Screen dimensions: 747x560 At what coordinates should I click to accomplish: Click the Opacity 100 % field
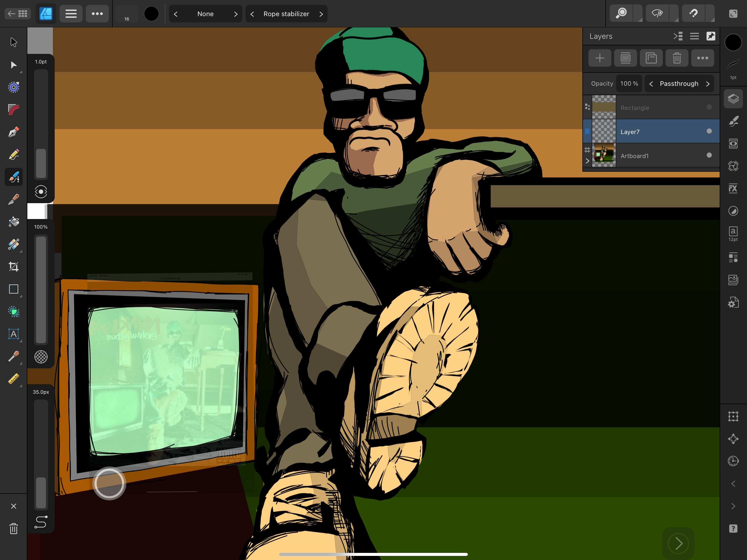tap(629, 83)
